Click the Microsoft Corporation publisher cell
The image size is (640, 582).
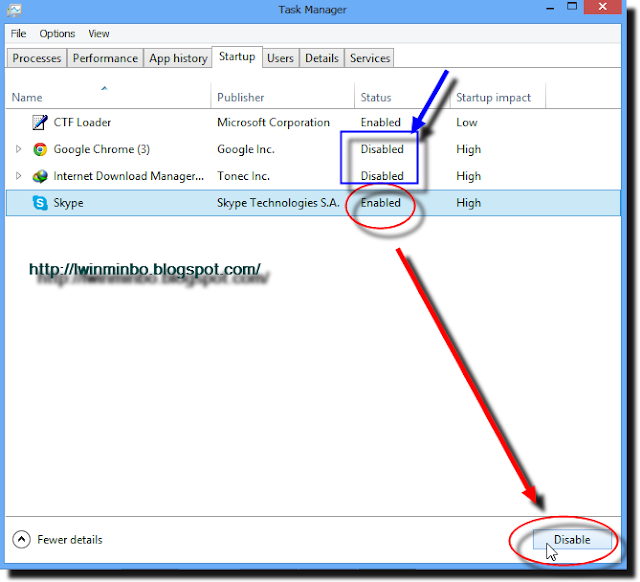click(273, 122)
